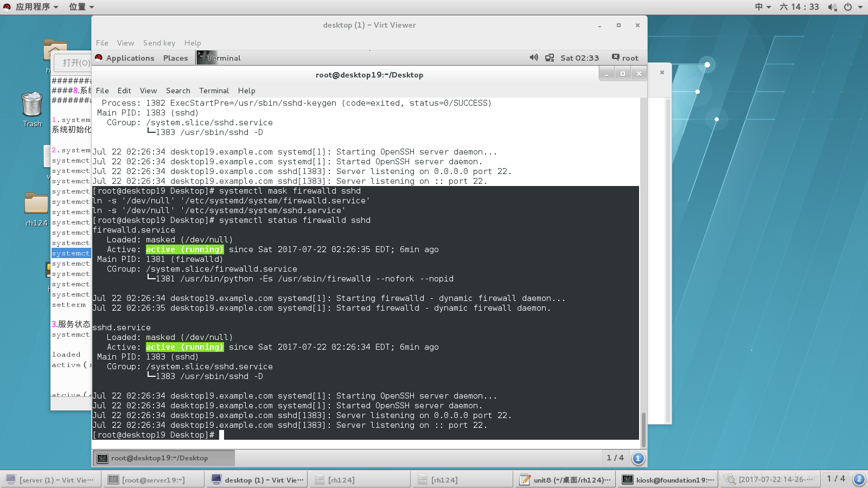The image size is (868, 488).
Task: Open the root user menu
Action: tap(625, 58)
